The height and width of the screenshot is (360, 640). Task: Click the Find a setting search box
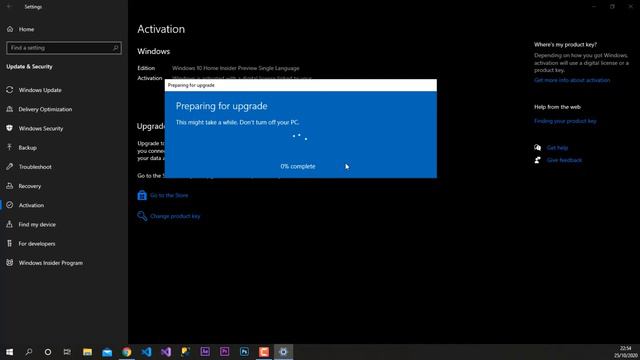64,48
